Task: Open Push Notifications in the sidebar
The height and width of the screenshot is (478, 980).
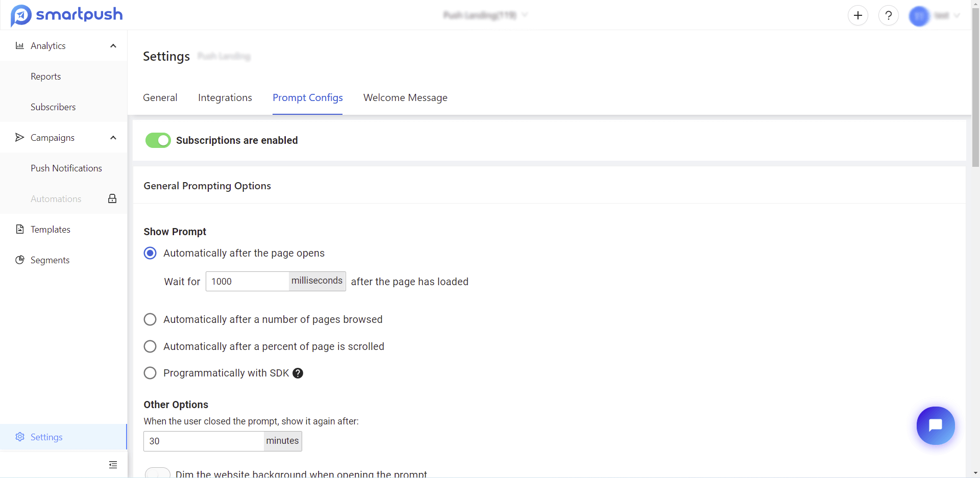Action: (x=66, y=168)
